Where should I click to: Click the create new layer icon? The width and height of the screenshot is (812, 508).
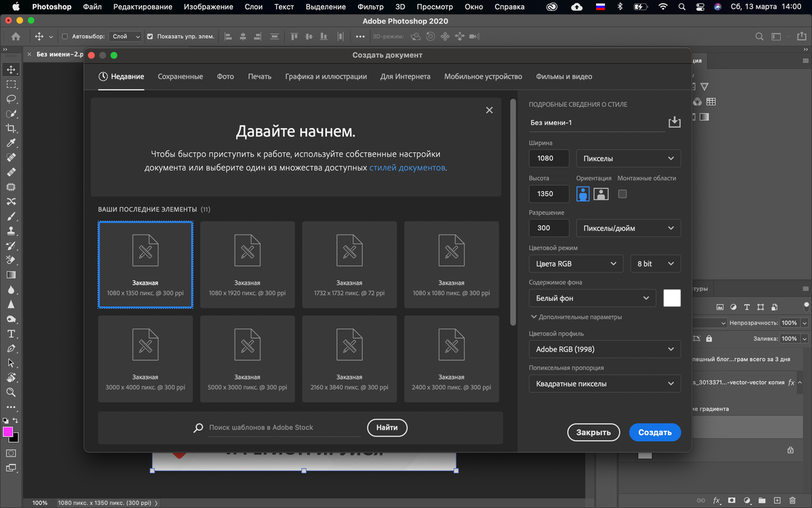click(x=777, y=501)
